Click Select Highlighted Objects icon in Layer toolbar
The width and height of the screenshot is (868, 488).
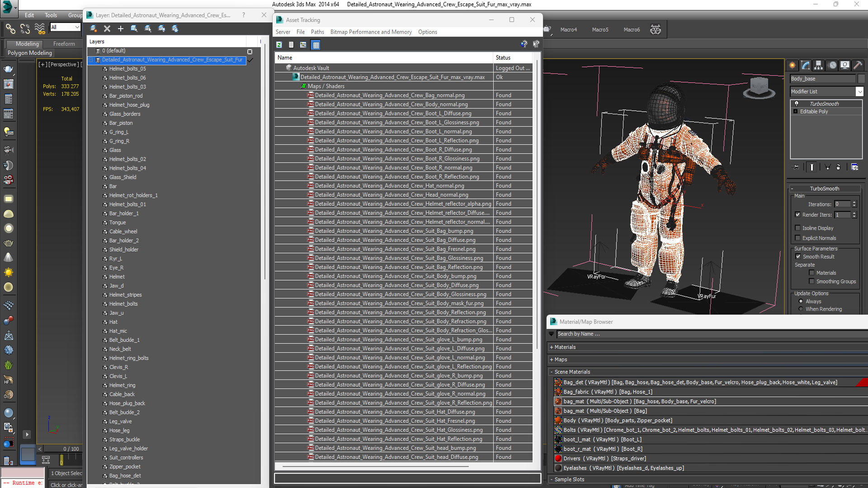click(x=134, y=28)
